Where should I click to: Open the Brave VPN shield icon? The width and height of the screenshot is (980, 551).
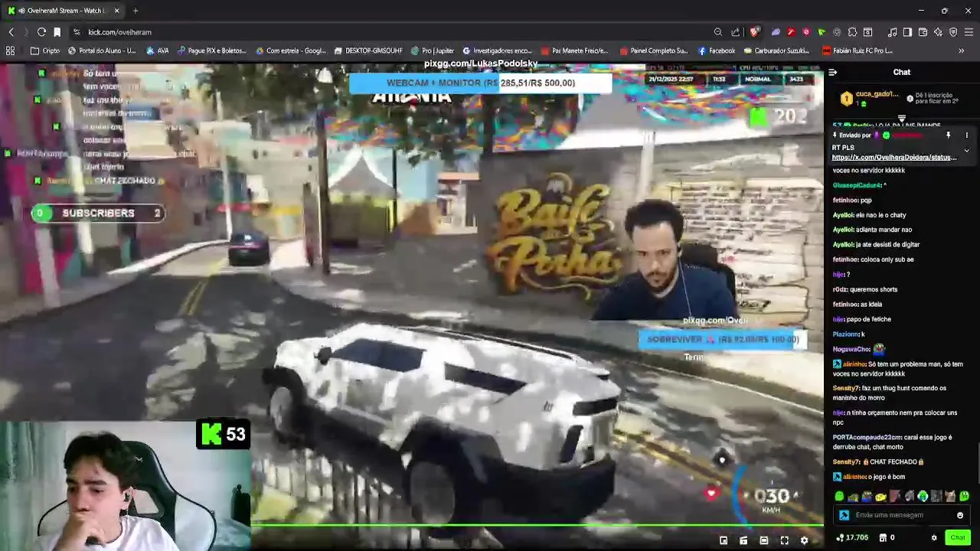953,32
